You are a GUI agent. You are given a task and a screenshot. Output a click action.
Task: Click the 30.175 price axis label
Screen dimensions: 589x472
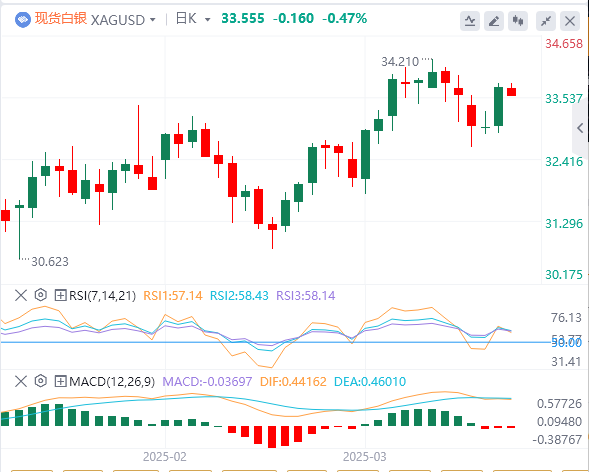(x=564, y=275)
